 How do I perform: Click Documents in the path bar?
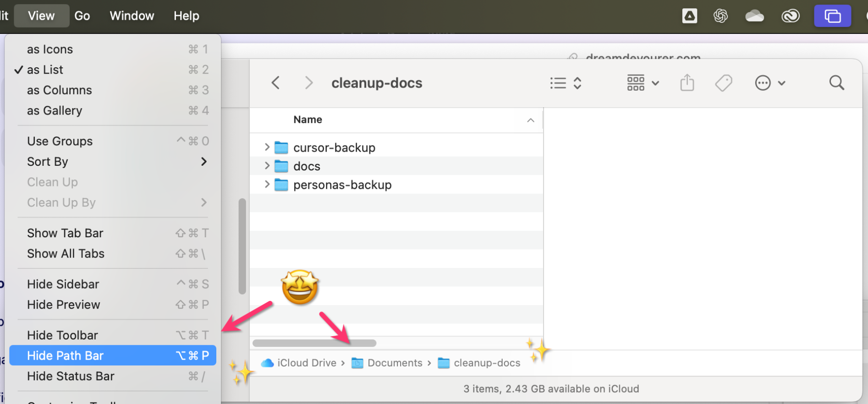[x=394, y=363]
